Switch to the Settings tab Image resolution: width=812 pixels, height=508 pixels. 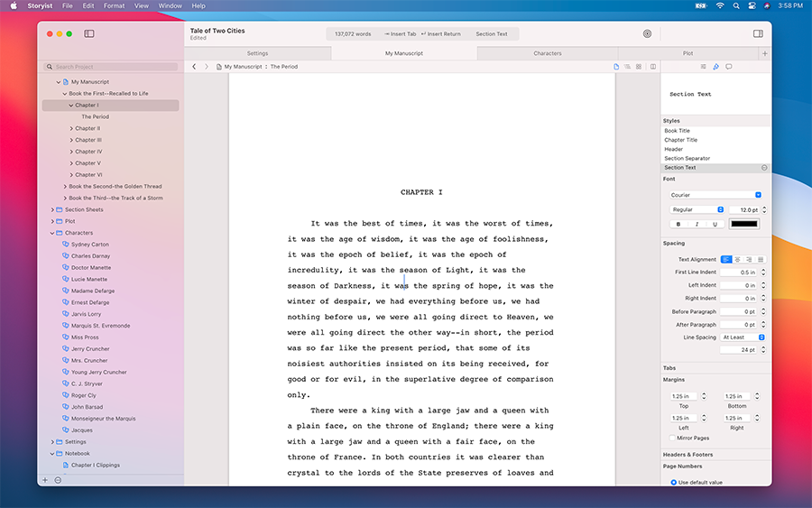coord(257,53)
